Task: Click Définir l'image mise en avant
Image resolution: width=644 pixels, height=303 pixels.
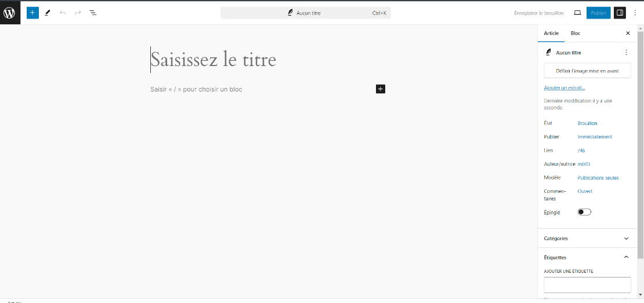Action: [x=587, y=71]
